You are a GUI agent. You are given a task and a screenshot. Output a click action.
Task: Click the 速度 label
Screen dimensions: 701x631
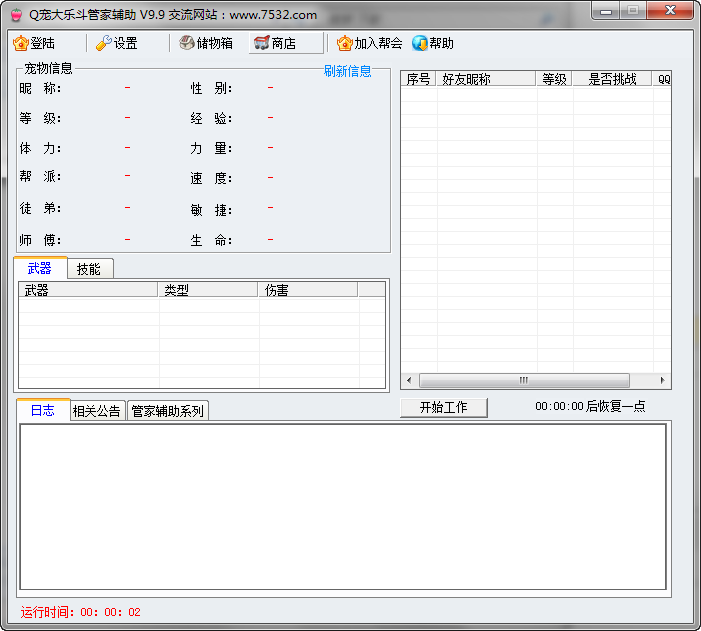211,178
